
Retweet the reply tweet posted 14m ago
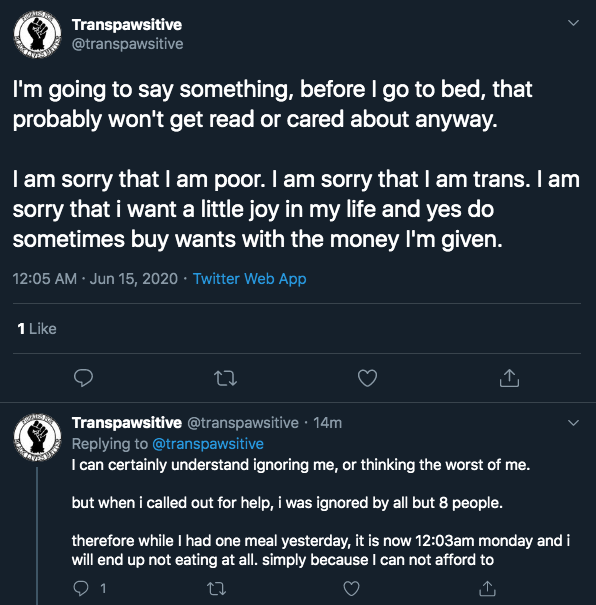coord(216,588)
